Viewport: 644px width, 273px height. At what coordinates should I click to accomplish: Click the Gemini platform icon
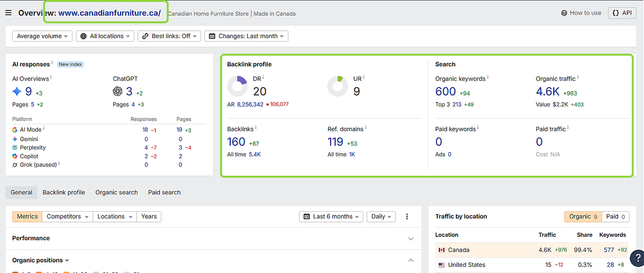tap(15, 139)
